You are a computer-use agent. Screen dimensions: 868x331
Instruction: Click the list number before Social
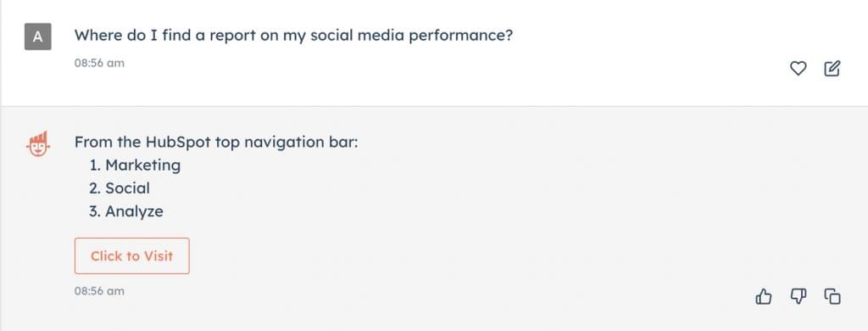point(95,188)
